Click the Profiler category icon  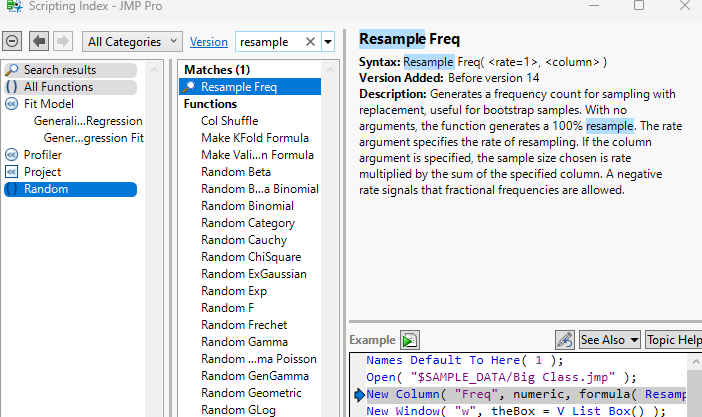(x=11, y=155)
